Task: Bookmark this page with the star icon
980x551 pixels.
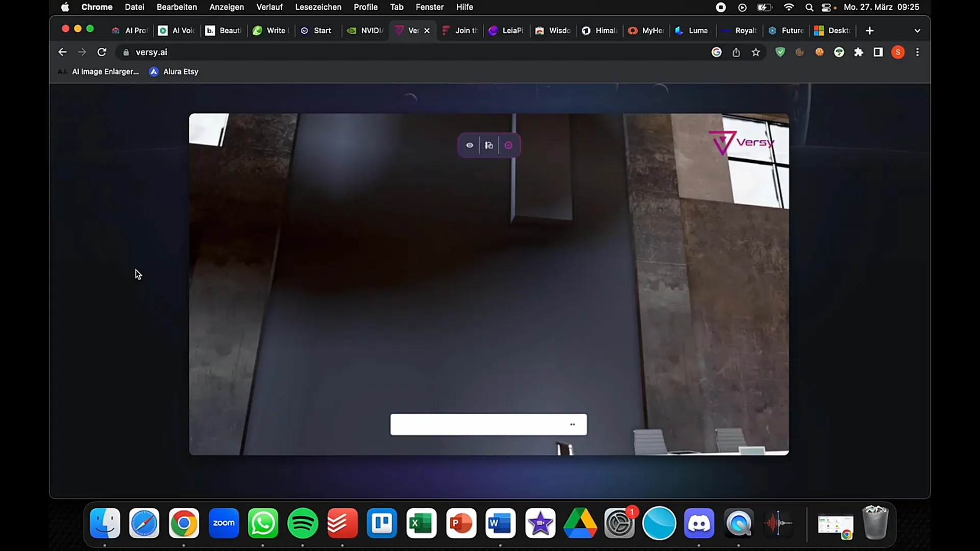Action: [x=756, y=52]
